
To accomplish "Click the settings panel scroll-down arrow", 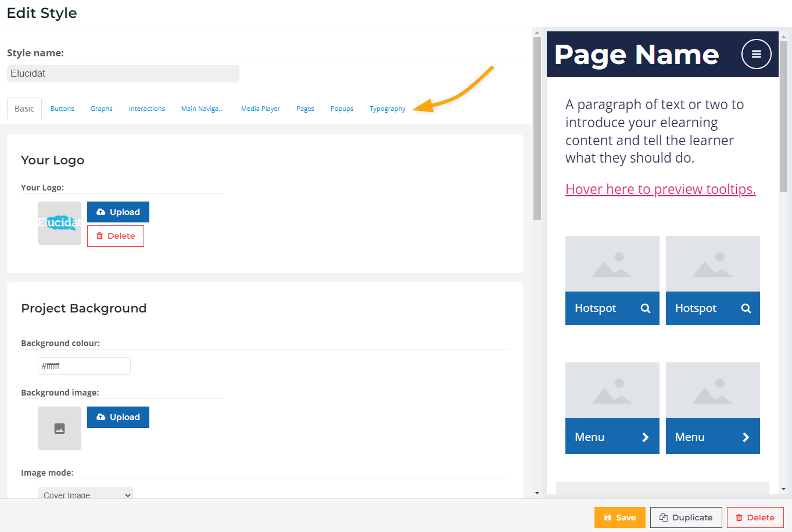I will tap(537, 493).
